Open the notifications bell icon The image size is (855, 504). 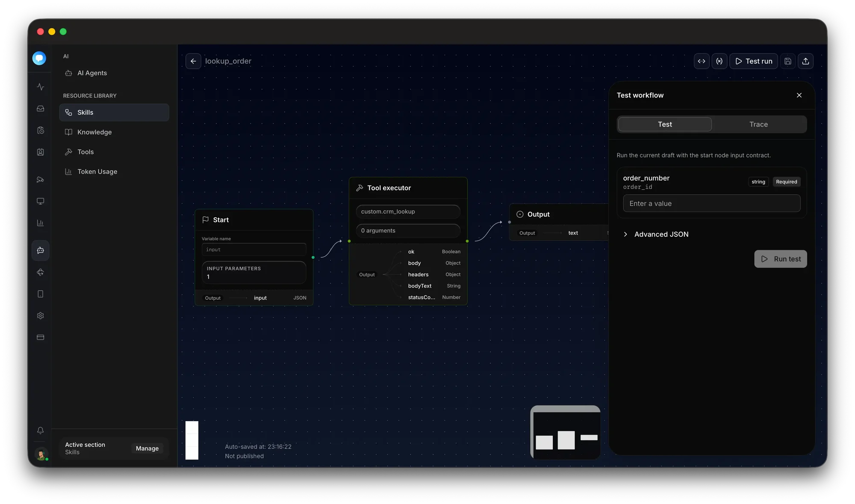pyautogui.click(x=41, y=430)
